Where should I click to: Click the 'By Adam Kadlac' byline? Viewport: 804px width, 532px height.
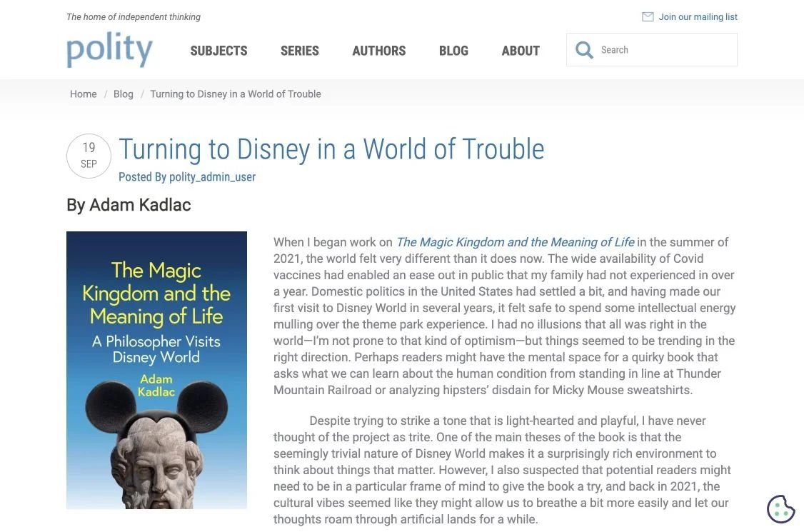(129, 205)
